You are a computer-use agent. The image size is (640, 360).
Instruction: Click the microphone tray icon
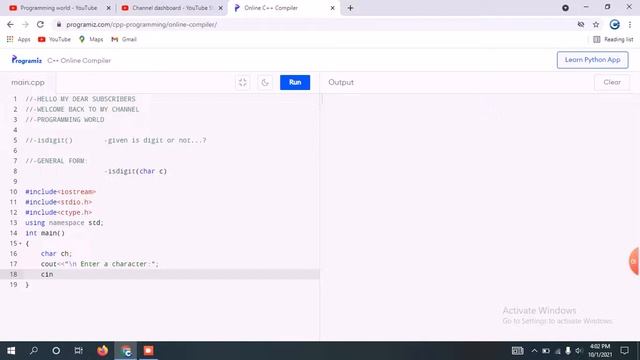[568, 351]
